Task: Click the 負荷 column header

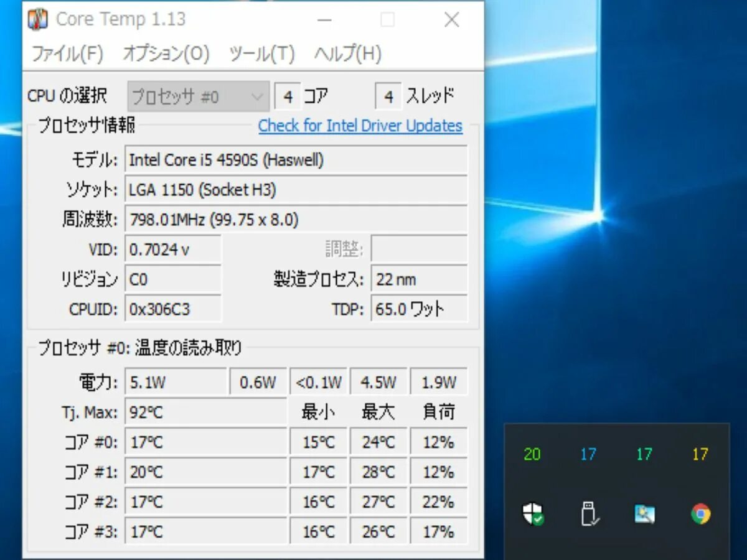Action: (439, 412)
